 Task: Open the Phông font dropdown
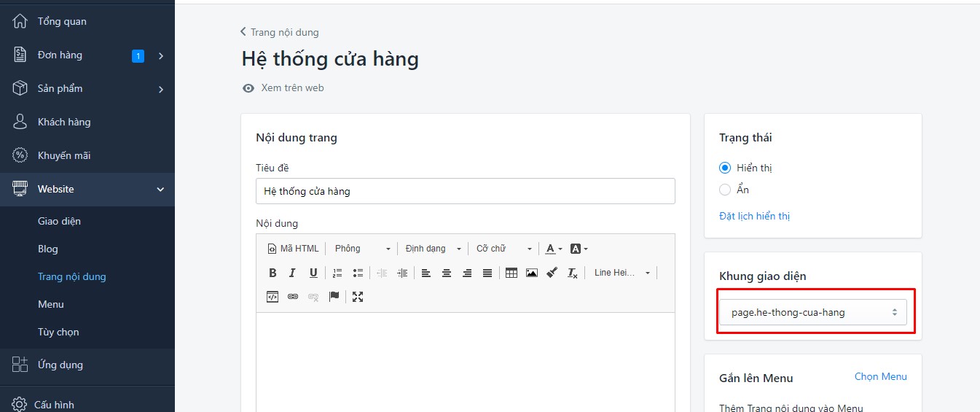[x=362, y=249]
